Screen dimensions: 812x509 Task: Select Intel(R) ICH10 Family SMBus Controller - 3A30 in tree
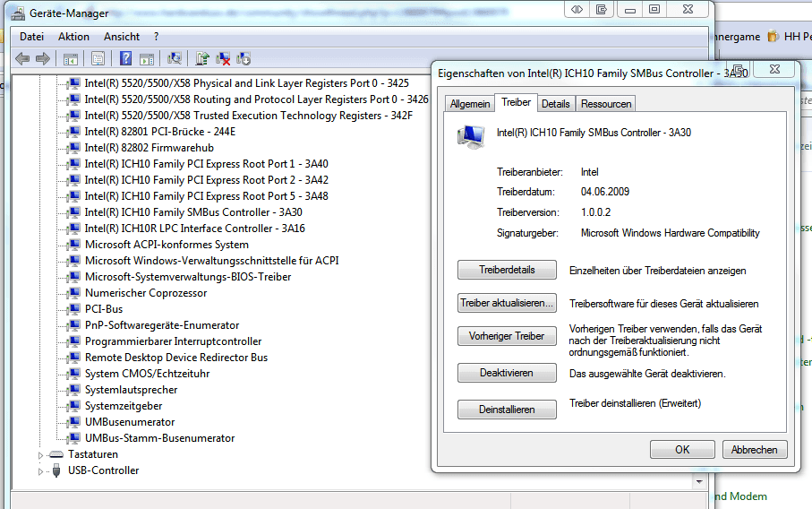point(193,212)
